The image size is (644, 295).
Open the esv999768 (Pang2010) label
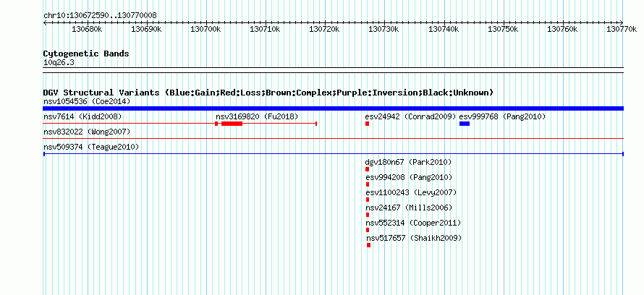pyautogui.click(x=502, y=117)
